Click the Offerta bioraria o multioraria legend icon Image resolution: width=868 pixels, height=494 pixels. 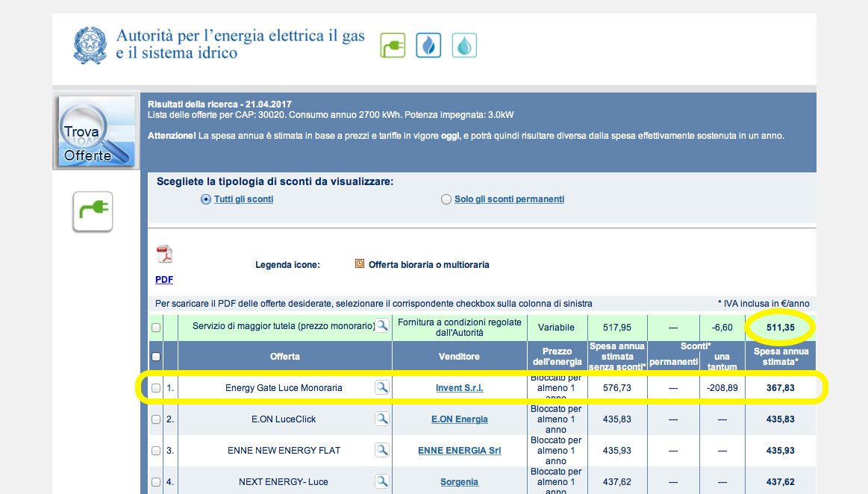(360, 264)
